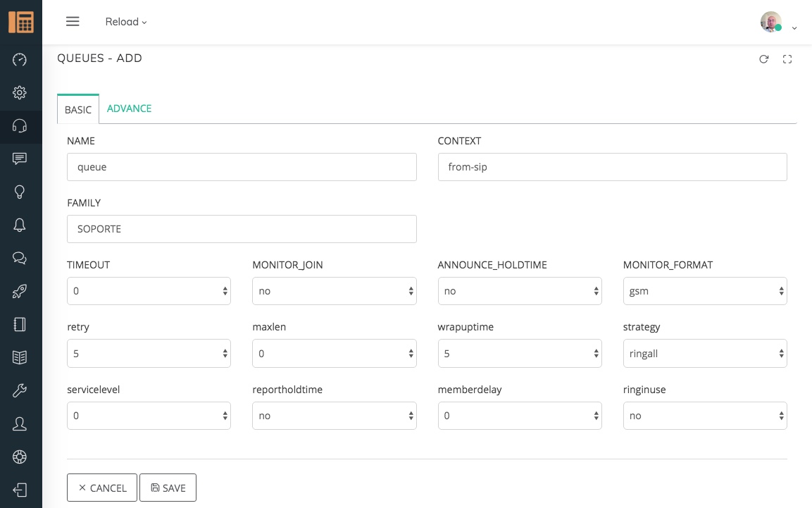Click the rocket icon in sidebar
Viewport: 812px width, 508px height.
click(20, 292)
